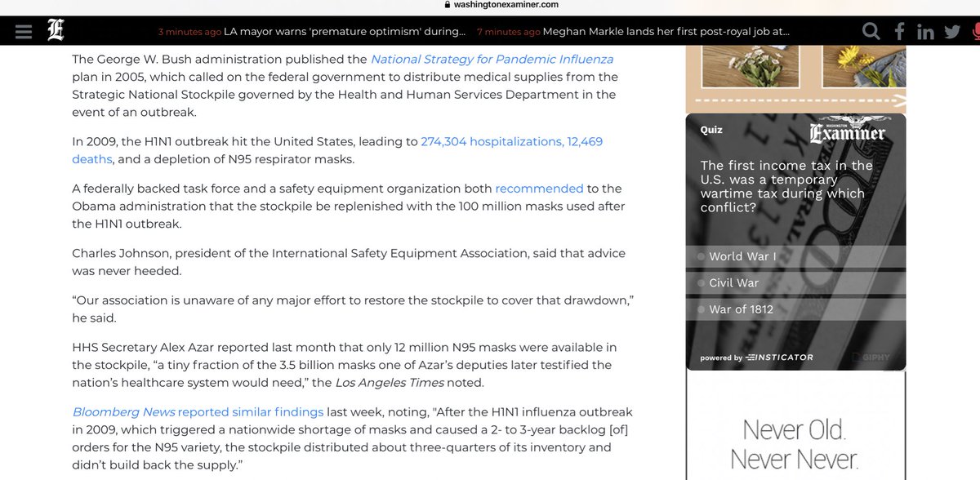
Task: Open Bloomberg News reported similar findings link
Action: (x=198, y=412)
